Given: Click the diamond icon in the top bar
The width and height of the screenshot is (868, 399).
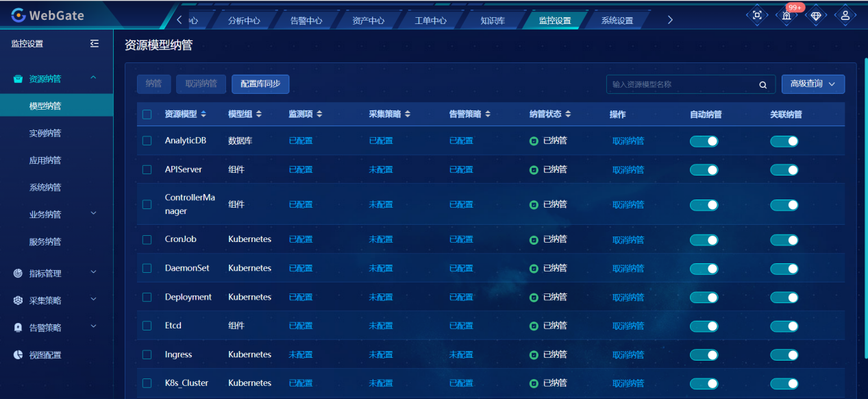Looking at the screenshot, I should coord(815,16).
